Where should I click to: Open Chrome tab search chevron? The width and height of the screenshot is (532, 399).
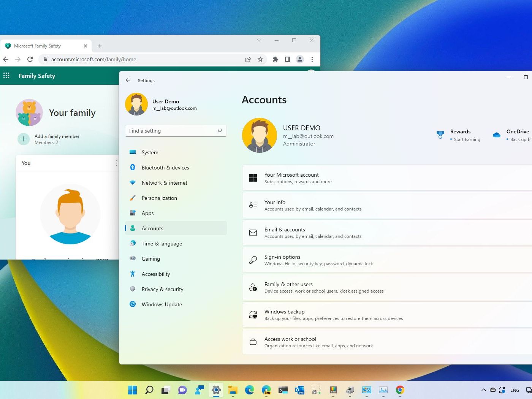coord(259,40)
